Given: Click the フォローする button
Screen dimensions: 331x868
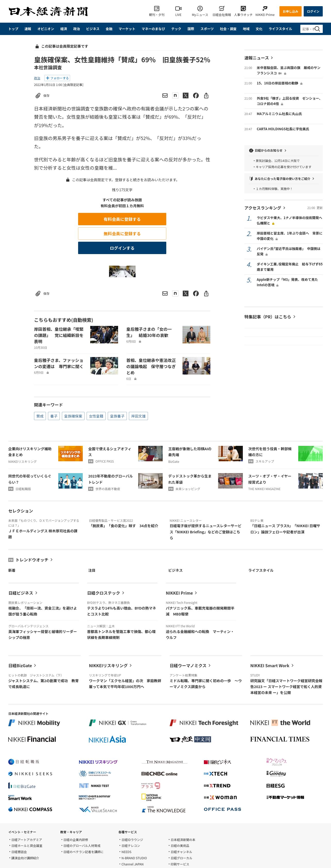Looking at the screenshot, I should click(57, 78).
